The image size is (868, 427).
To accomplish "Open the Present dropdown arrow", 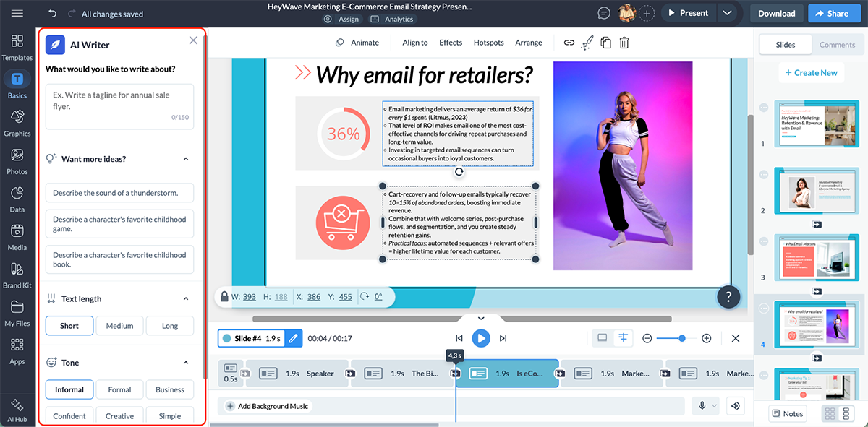I will pyautogui.click(x=728, y=12).
